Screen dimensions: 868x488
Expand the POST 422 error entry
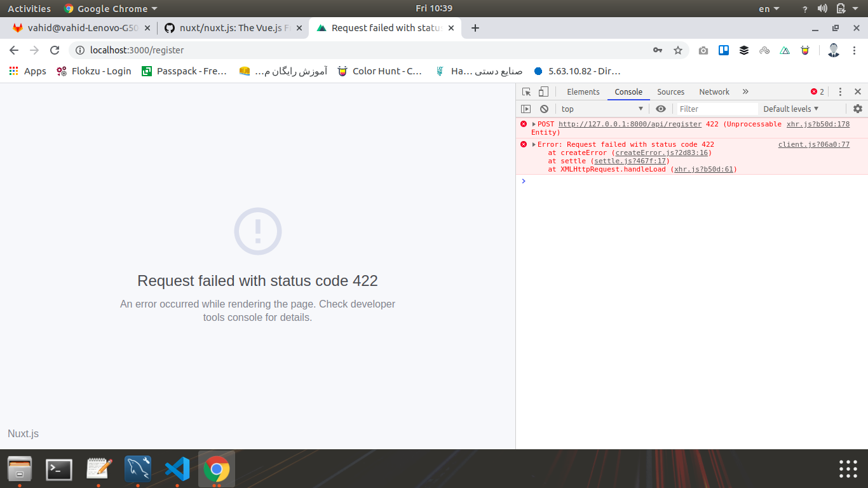[x=534, y=125]
